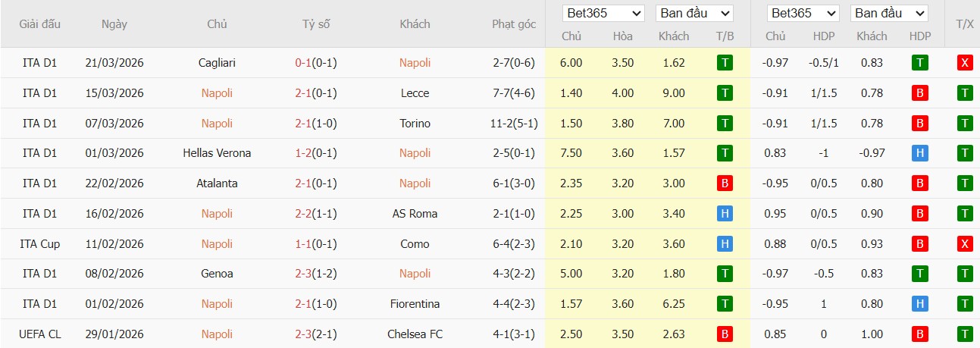The height and width of the screenshot is (348, 980).
Task: Click the red X badge in Como row
Action: pos(965,244)
